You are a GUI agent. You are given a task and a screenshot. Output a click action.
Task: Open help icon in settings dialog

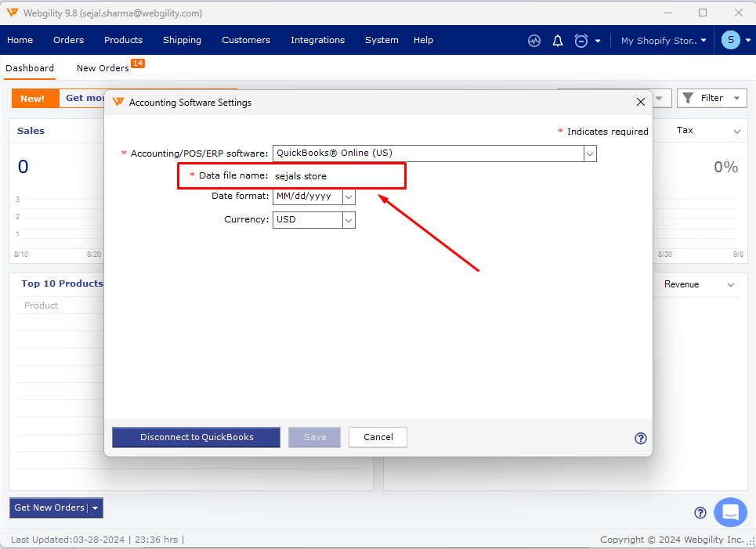pyautogui.click(x=640, y=438)
